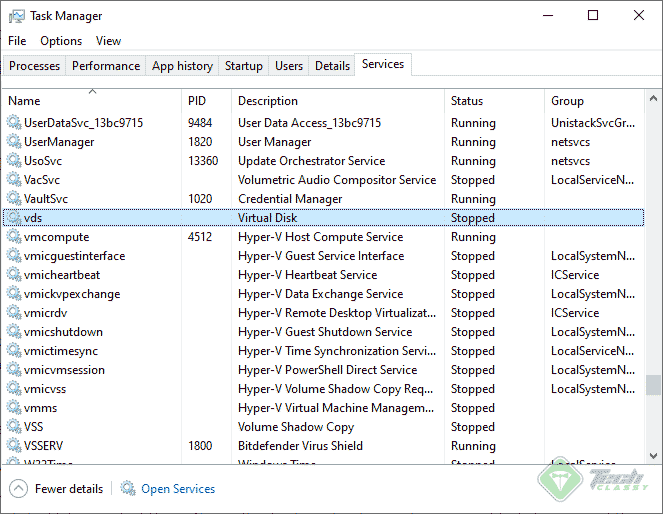The image size is (663, 514).
Task: Select Hyper-V Data Exchange Service description
Action: 321,294
